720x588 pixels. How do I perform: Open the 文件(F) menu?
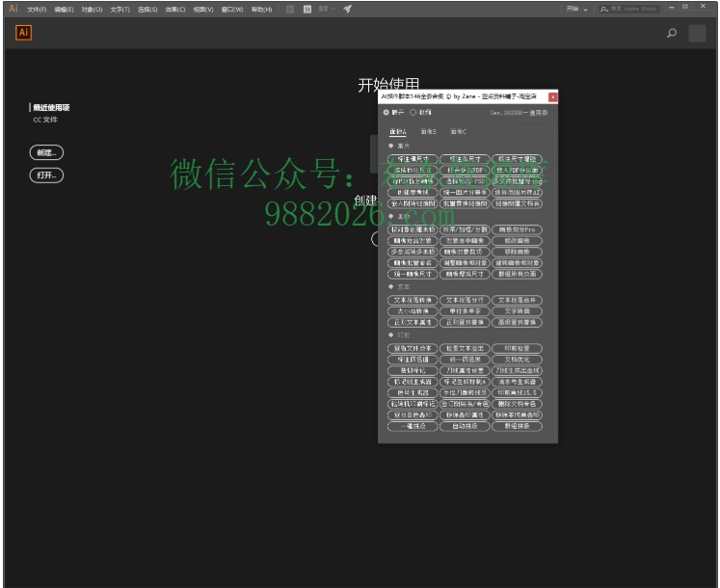pyautogui.click(x=37, y=9)
